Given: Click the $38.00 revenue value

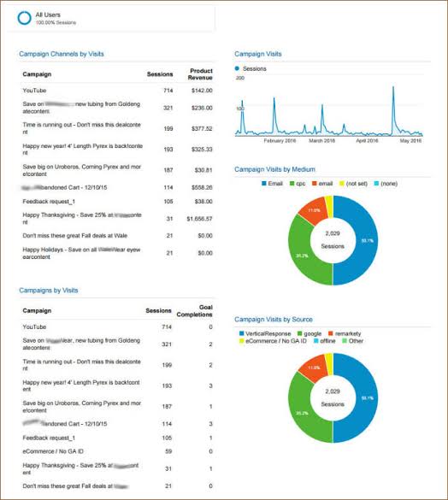Looking at the screenshot, I should pyautogui.click(x=203, y=202).
